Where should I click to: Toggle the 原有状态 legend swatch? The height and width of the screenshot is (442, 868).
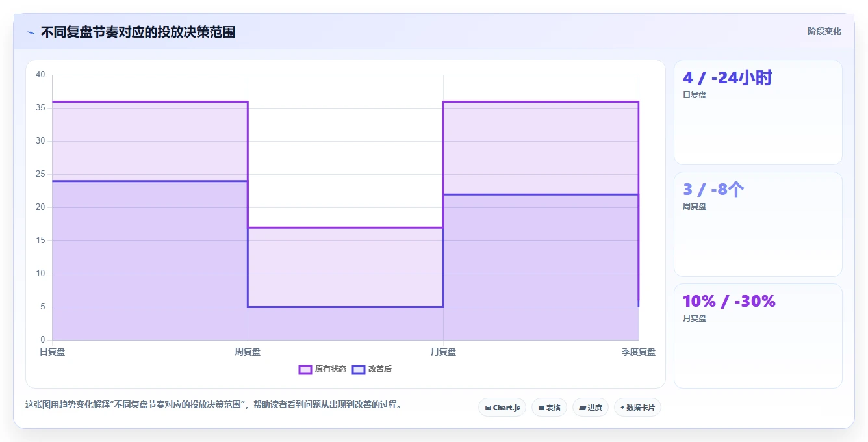click(305, 369)
